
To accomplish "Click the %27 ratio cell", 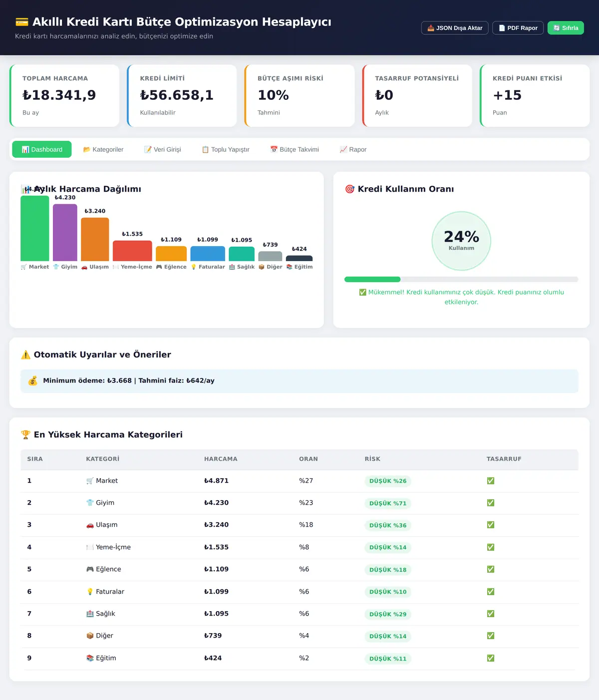I will pos(306,481).
